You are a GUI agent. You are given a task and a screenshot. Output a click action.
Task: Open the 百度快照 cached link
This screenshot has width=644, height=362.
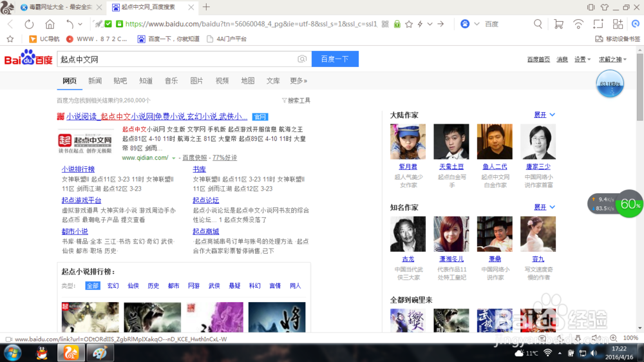pos(194,158)
